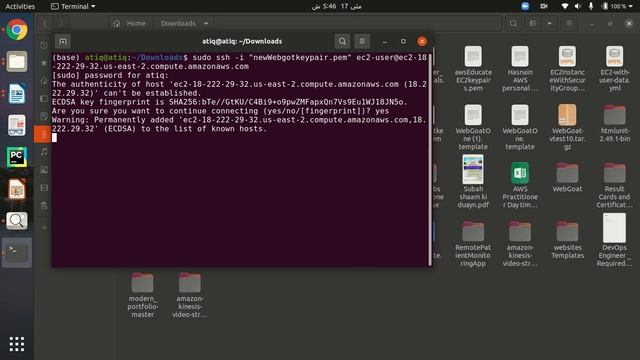Select Result Cards and Certificates folder

tap(615, 185)
